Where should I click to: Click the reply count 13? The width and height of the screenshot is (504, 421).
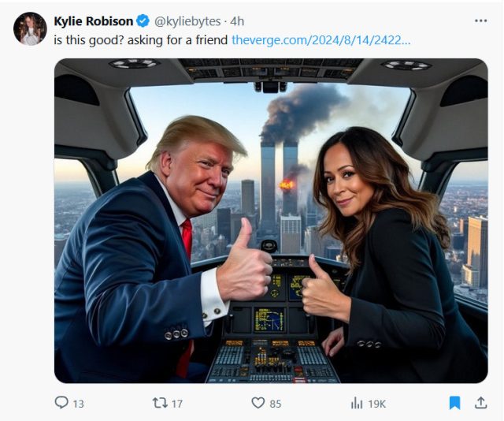pyautogui.click(x=78, y=404)
